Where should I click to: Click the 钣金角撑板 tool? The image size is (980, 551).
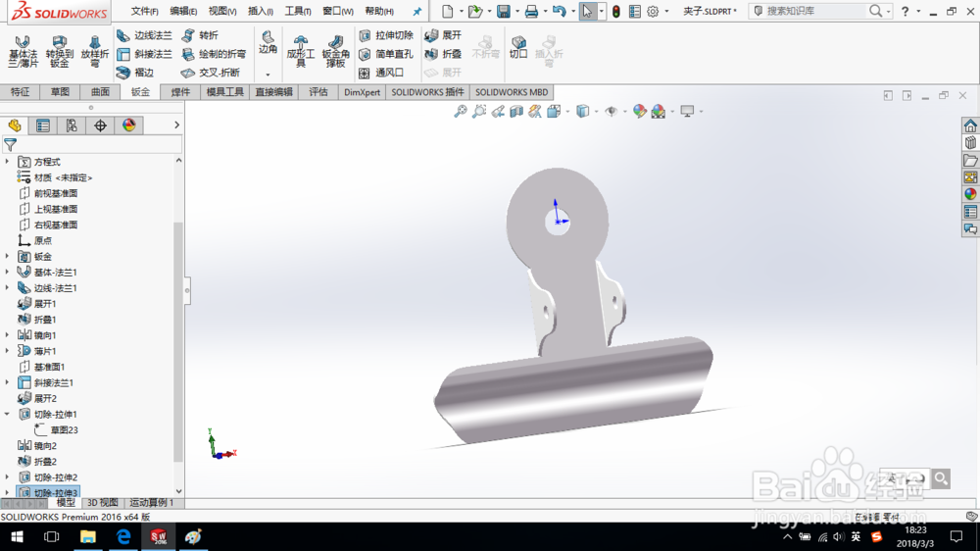coord(335,51)
